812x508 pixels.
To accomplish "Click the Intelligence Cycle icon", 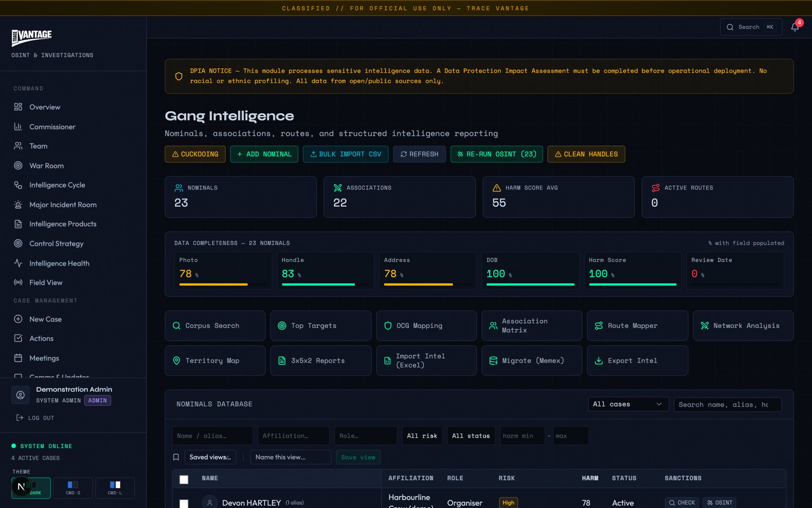I will pos(18,185).
